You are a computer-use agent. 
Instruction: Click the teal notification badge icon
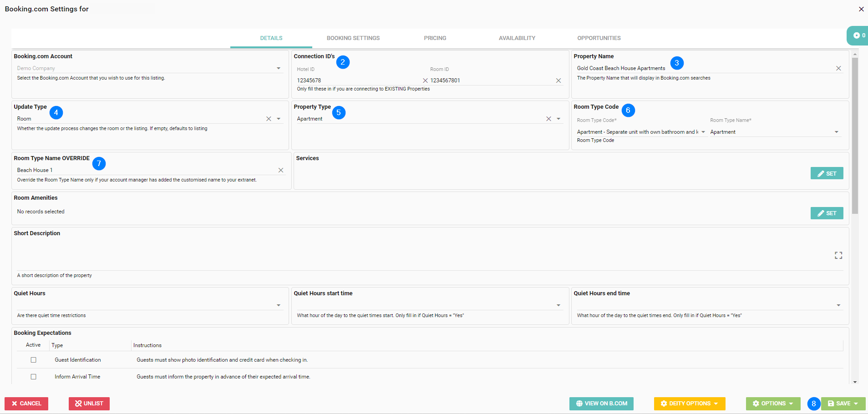[x=858, y=35]
